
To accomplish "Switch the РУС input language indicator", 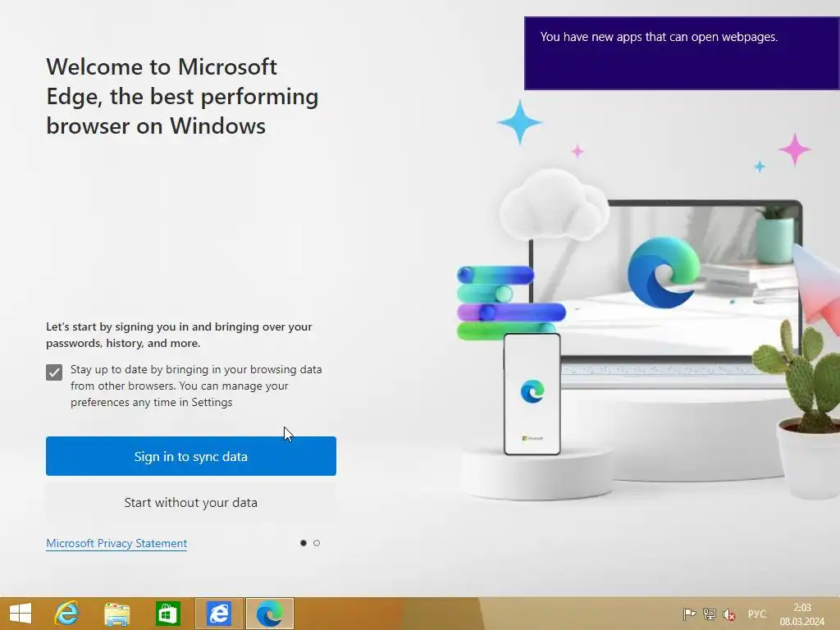I will click(756, 614).
